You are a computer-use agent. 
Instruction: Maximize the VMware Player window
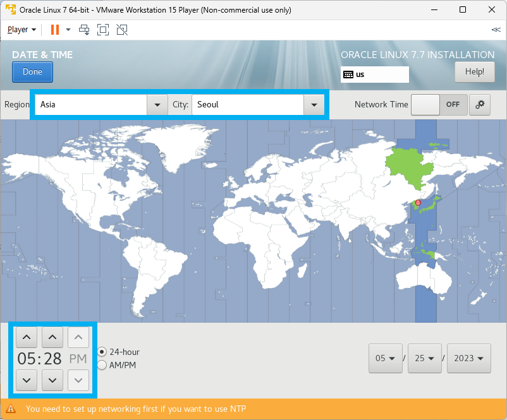[463, 9]
